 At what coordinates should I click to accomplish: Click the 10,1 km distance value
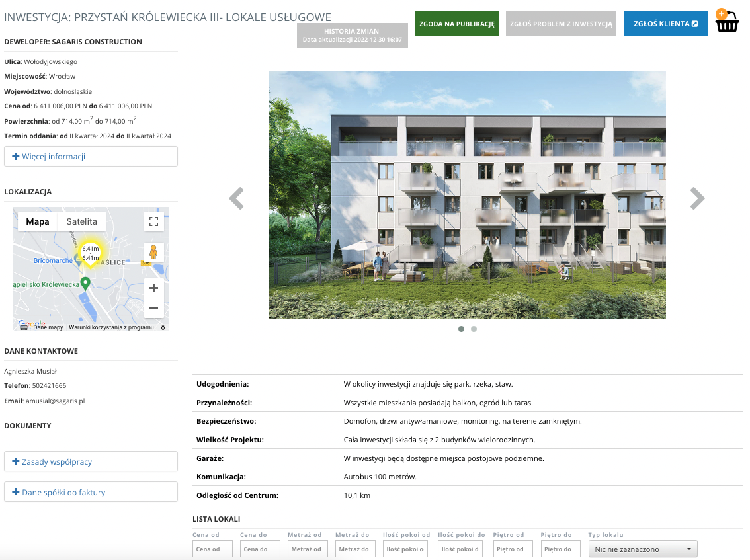point(357,495)
